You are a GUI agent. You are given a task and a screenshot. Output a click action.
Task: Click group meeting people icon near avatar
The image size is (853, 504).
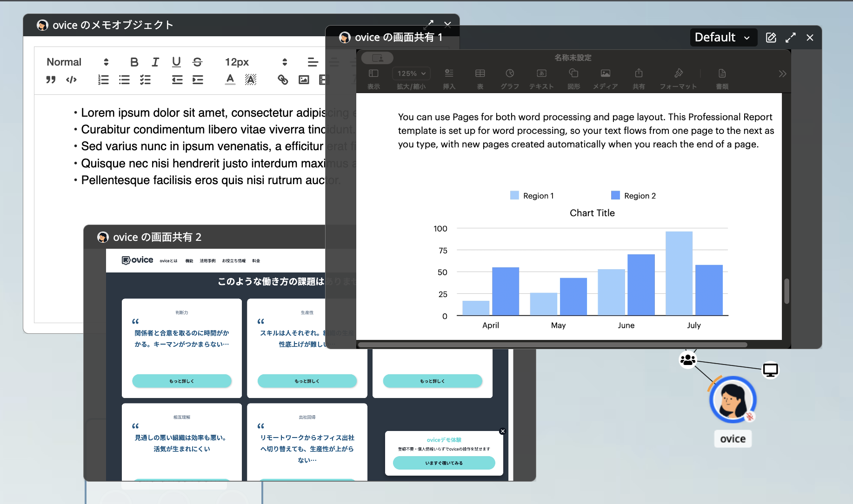(687, 359)
